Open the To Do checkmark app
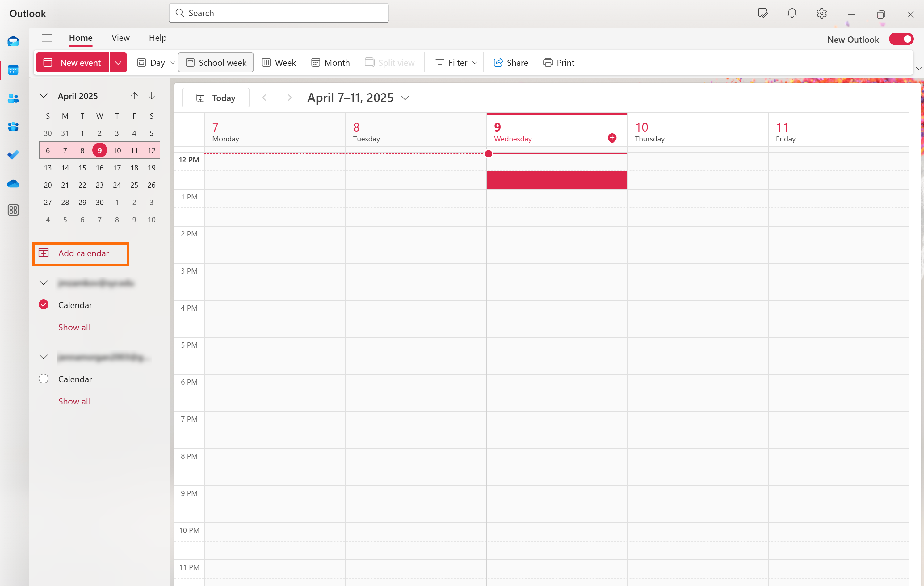Screen dimensions: 924x586 [13, 155]
